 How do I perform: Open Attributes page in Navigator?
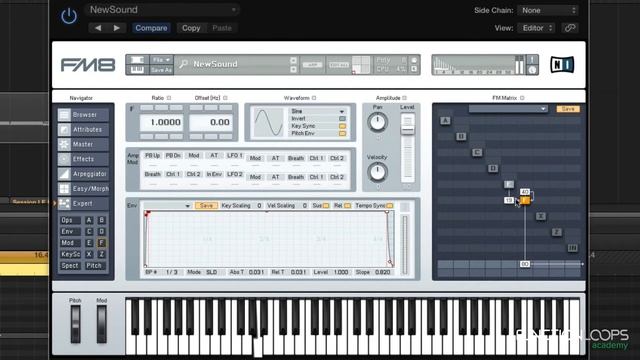tap(83, 129)
